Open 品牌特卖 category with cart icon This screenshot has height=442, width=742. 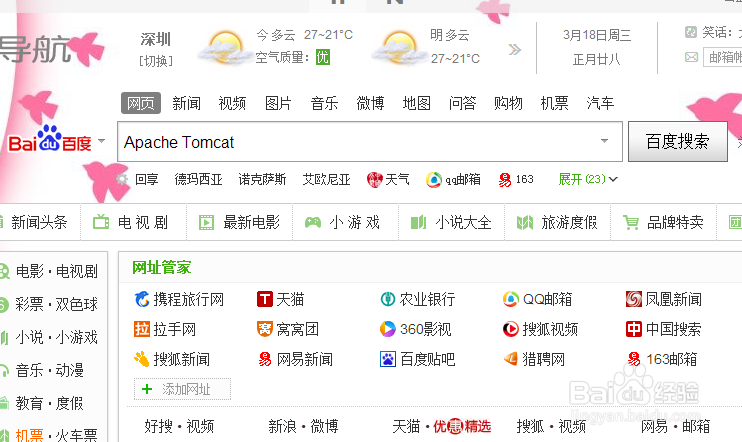tap(663, 222)
